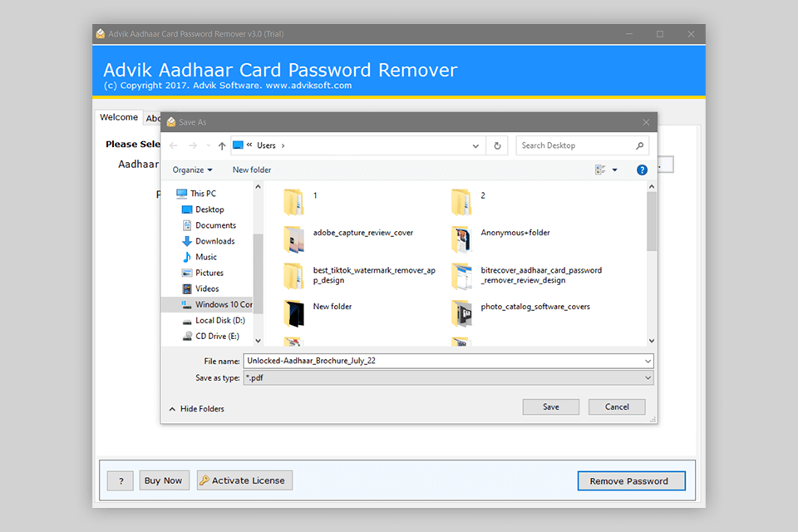Expand breadcrumb chevron after Users
The width and height of the screenshot is (798, 532).
(283, 145)
